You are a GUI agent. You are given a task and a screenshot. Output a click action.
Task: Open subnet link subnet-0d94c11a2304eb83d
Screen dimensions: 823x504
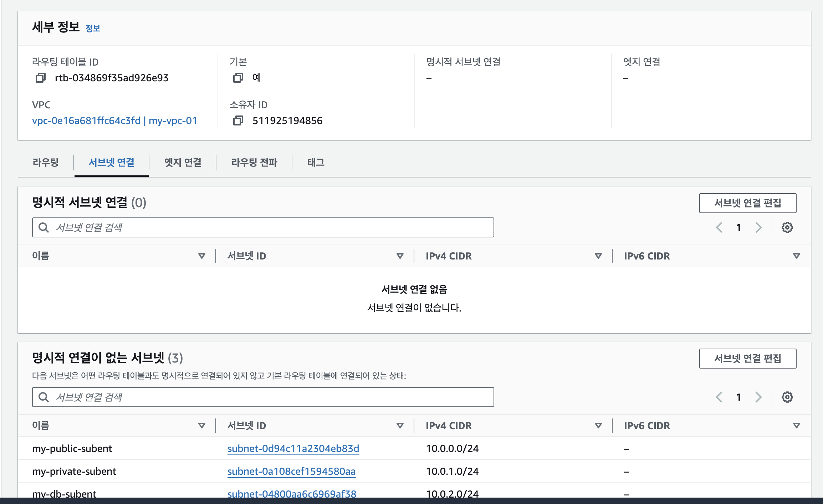[293, 448]
